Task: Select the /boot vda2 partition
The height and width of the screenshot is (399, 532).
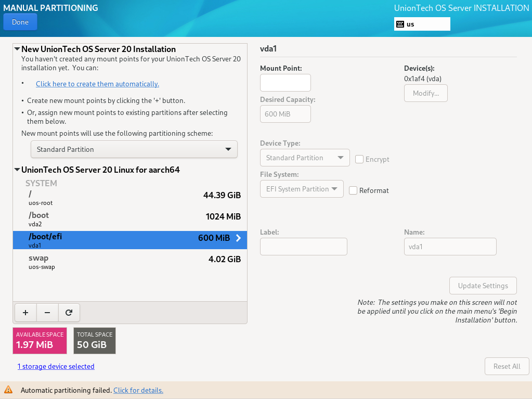Action: click(130, 219)
